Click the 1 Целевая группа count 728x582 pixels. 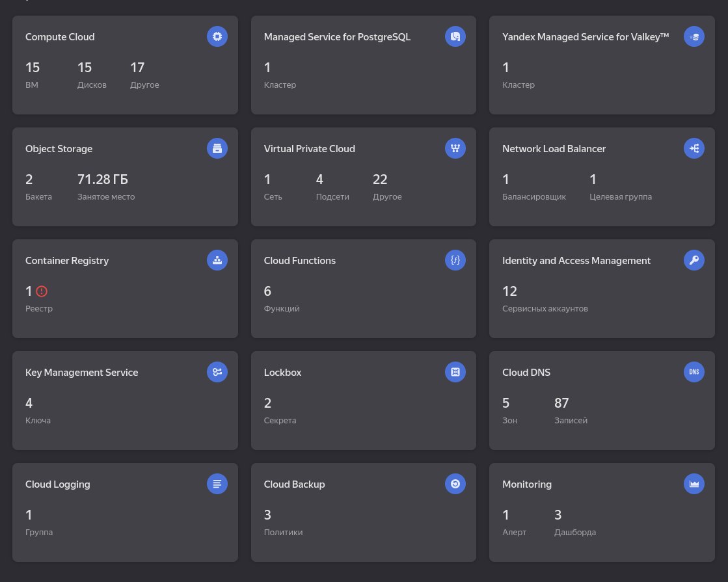pos(621,186)
